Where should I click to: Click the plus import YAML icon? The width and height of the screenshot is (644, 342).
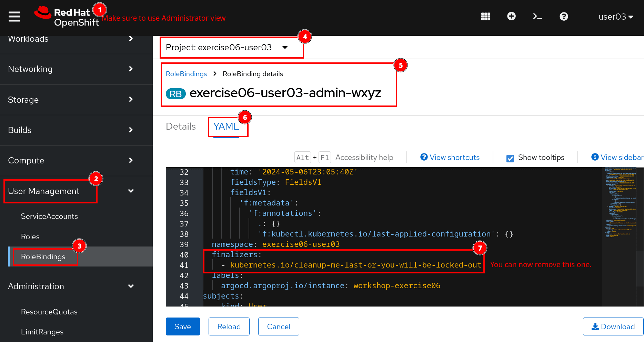(x=511, y=16)
